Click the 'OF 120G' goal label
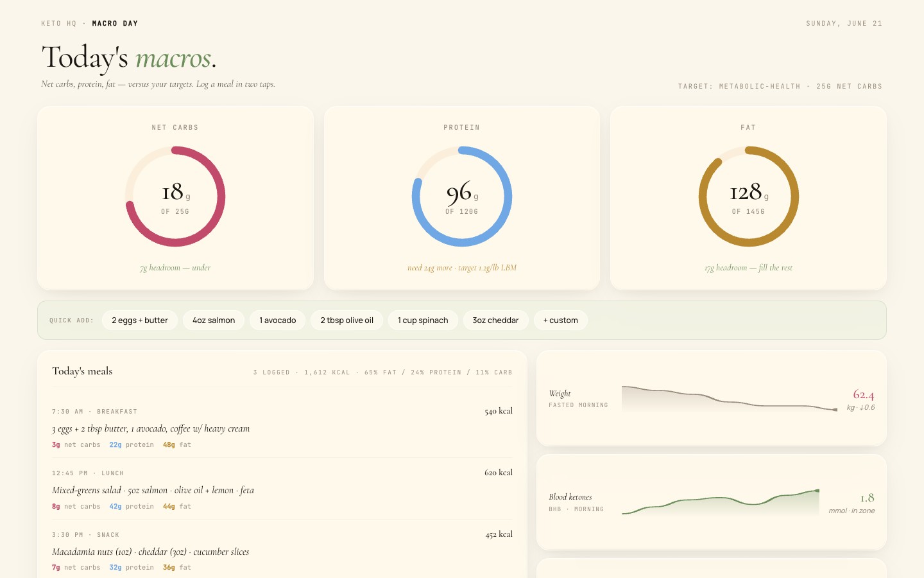The width and height of the screenshot is (924, 578). coord(462,212)
